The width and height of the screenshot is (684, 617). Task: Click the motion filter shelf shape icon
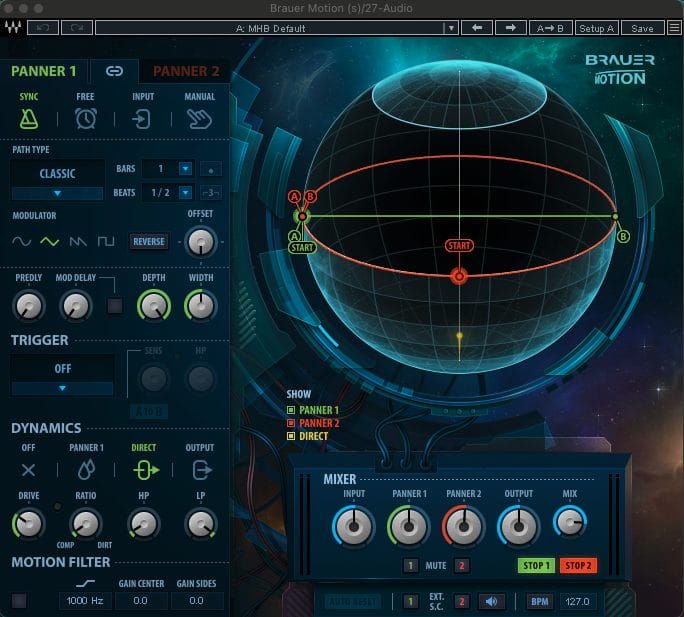coord(86,583)
